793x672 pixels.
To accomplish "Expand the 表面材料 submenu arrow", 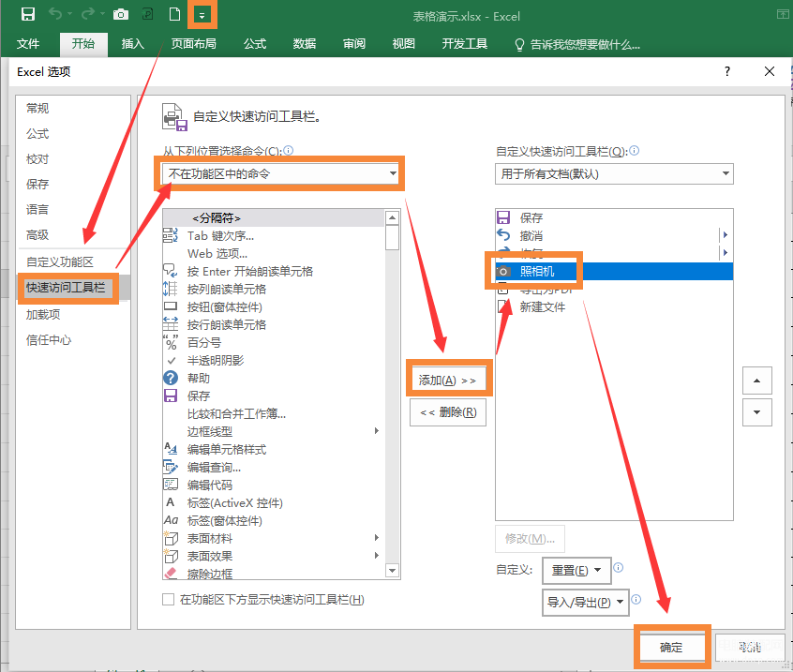I will pos(376,537).
